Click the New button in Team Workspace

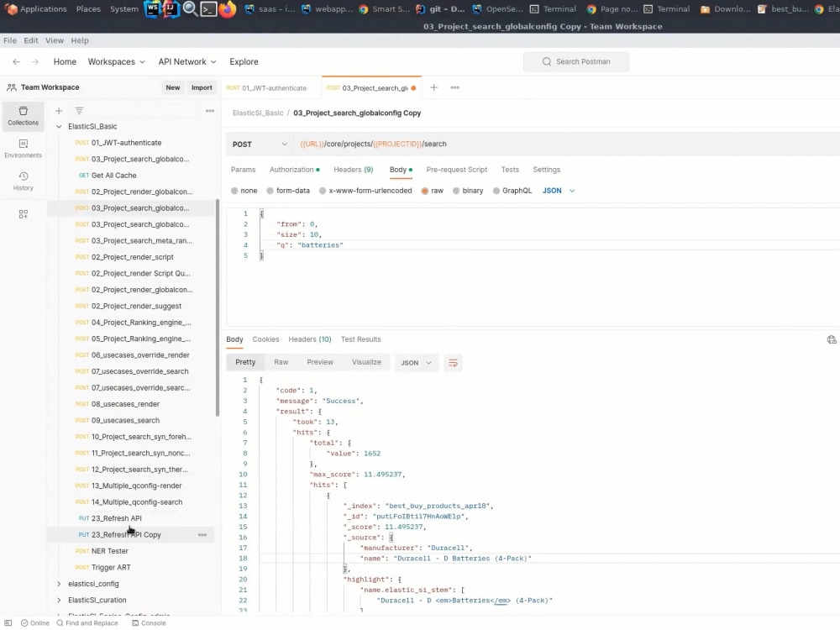pos(173,87)
